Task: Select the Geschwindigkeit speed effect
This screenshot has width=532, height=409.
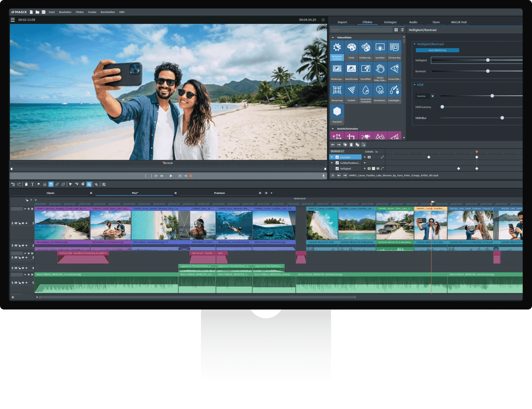Action: (x=380, y=93)
